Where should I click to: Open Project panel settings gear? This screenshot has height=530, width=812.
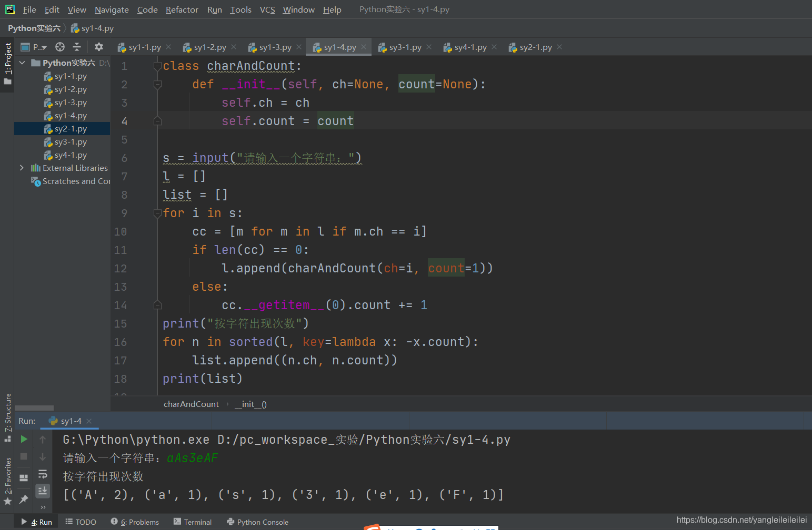pos(98,47)
